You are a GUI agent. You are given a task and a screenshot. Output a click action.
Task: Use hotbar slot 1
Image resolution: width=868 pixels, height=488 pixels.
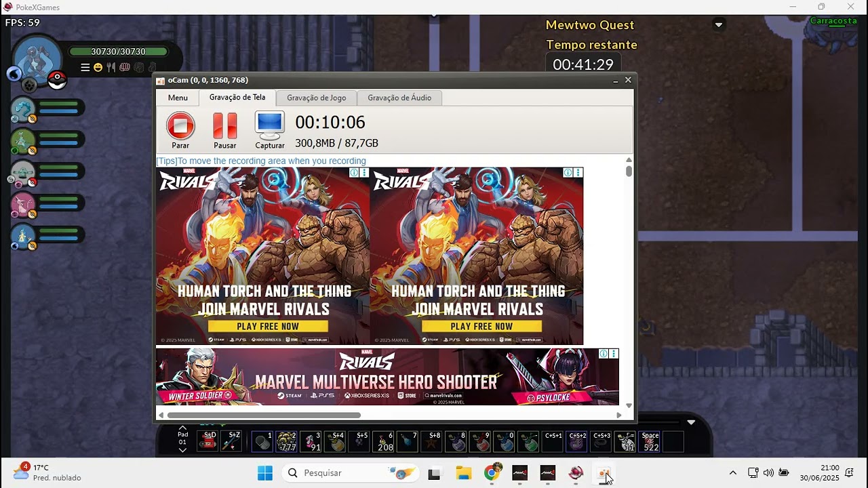[262, 441]
